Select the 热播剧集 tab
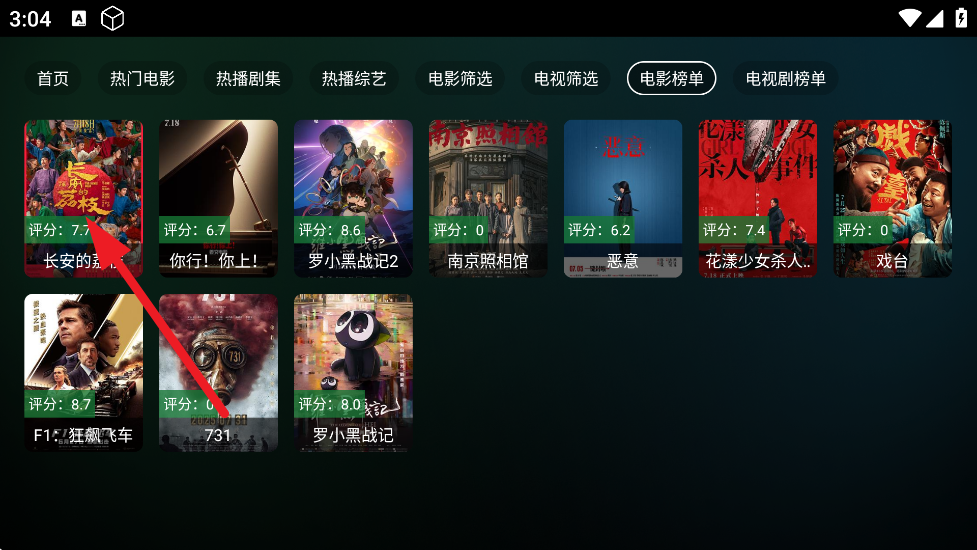Viewport: 977px width, 550px height. 249,78
